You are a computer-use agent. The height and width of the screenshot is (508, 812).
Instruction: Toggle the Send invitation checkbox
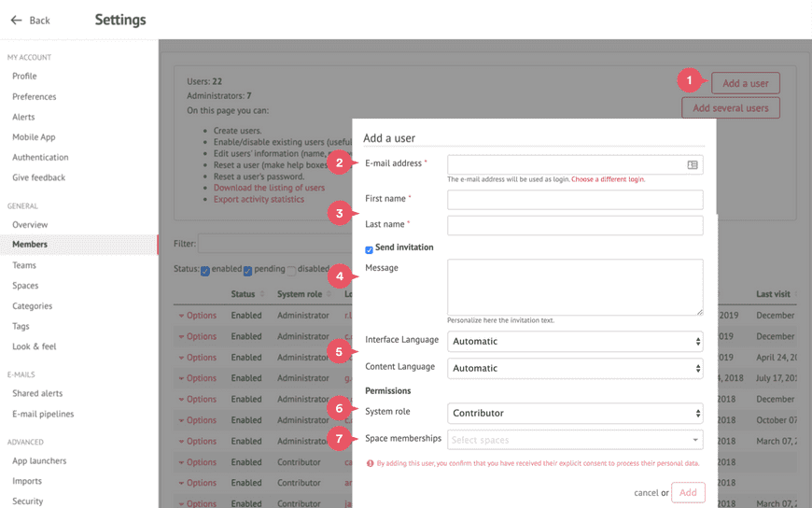coord(369,250)
